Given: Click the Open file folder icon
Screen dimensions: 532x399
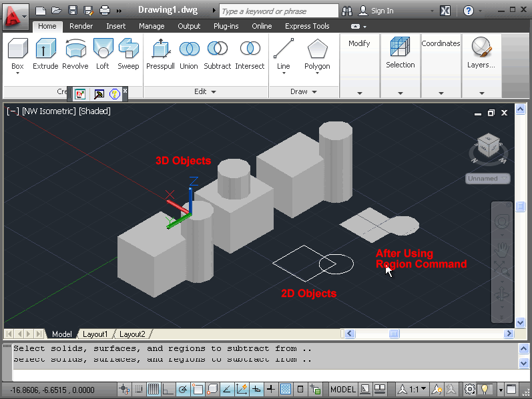Looking at the screenshot, I should tap(56, 11).
